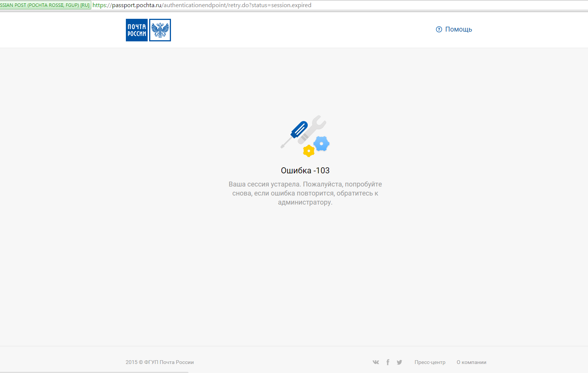588x373 pixels.
Task: Open the Facebook icon in footer
Action: click(388, 362)
